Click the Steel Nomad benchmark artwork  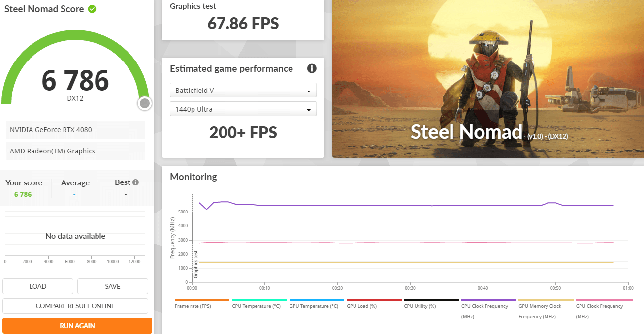click(488, 79)
